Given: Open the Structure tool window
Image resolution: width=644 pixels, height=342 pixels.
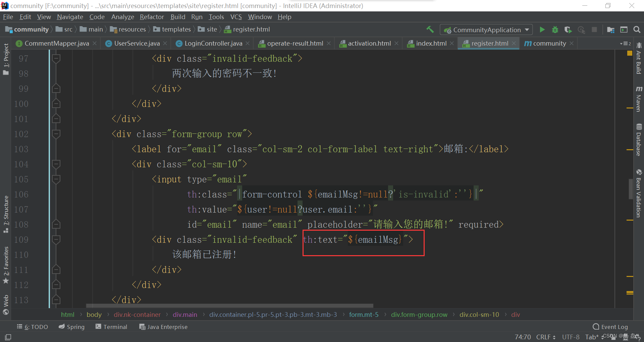Looking at the screenshot, I should pos(6,214).
